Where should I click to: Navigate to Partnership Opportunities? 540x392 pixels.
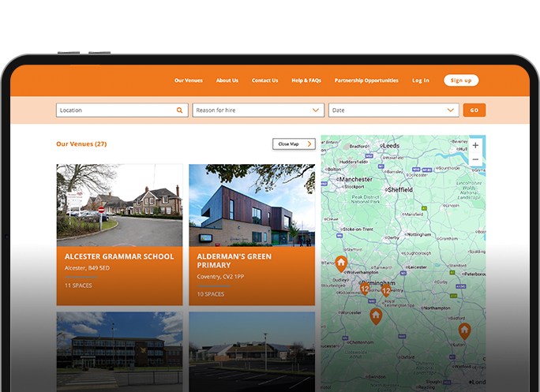[366, 80]
